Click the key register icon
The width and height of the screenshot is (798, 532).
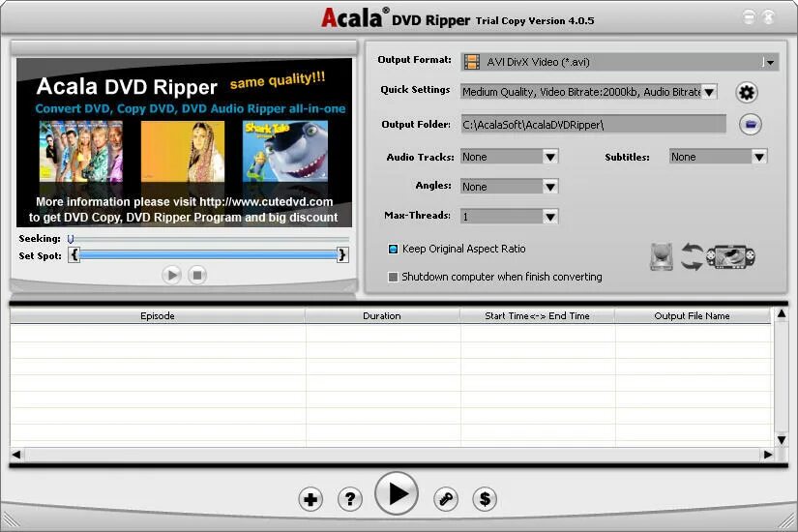tap(446, 499)
